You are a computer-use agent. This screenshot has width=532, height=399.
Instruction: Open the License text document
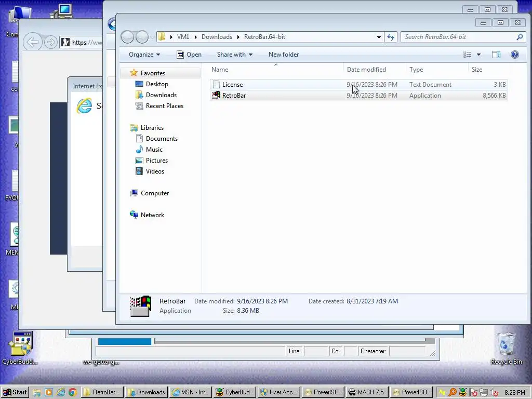[x=358, y=85]
